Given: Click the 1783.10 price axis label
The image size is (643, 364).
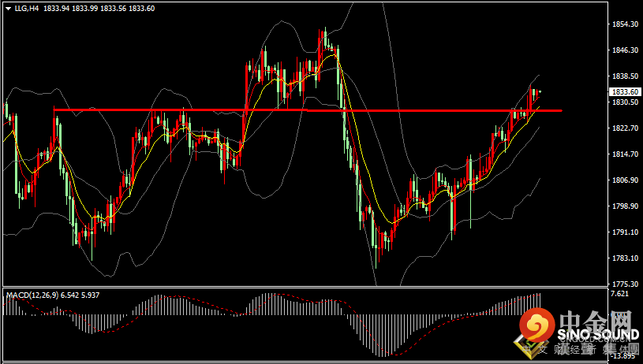Looking at the screenshot, I should click(x=625, y=258).
